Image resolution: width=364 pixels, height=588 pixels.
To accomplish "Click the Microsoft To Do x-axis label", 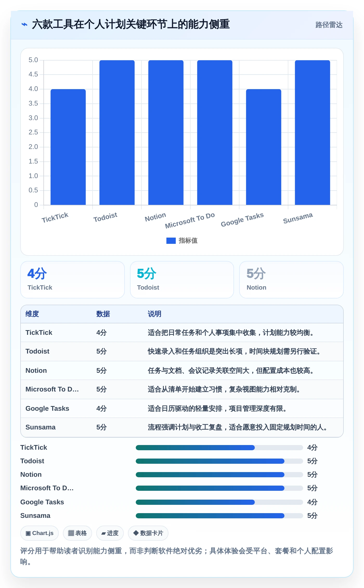I will point(190,221).
